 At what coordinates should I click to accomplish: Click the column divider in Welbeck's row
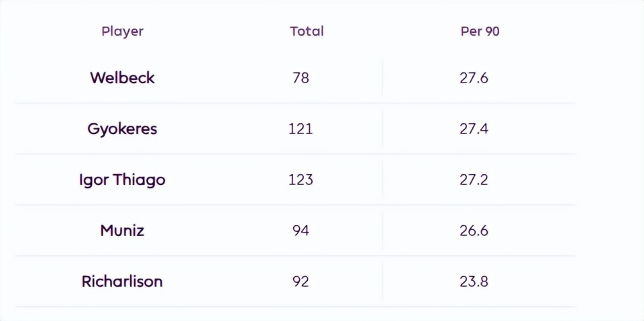click(382, 78)
